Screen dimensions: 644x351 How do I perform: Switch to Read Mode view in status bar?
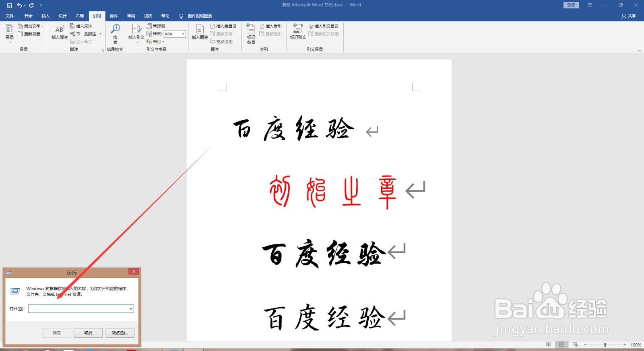pos(548,345)
